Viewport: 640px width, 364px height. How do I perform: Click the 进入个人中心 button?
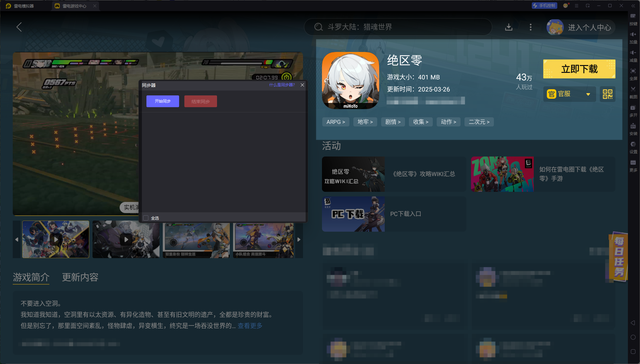tap(589, 27)
